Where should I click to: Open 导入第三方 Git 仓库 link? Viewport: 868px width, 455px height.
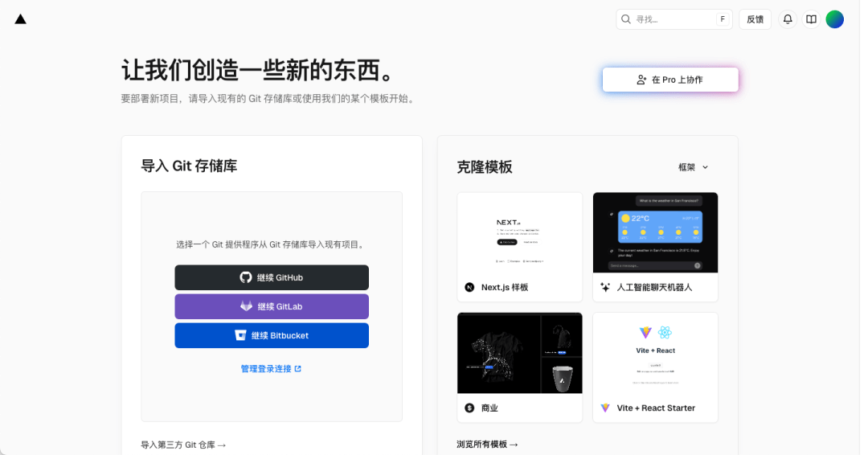(x=183, y=445)
